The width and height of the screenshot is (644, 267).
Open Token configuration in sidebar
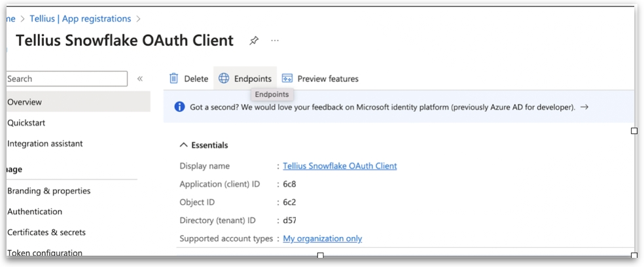pos(45,253)
